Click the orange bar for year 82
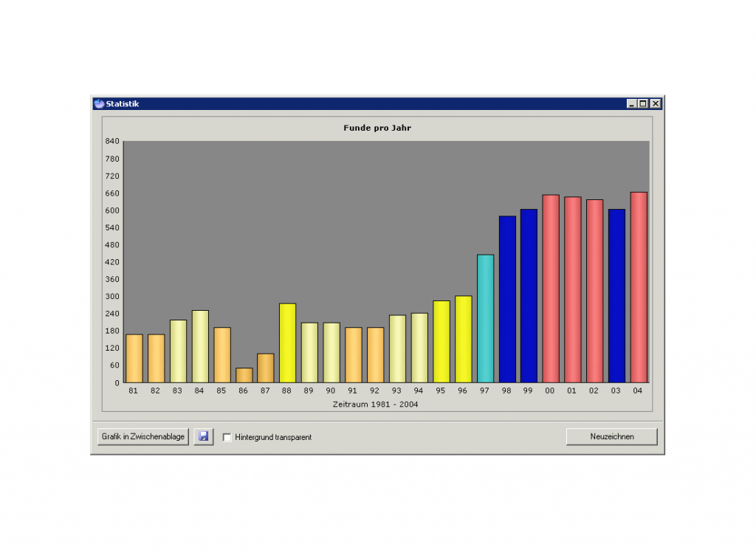Viewport: 756px width, 550px height. click(x=157, y=359)
